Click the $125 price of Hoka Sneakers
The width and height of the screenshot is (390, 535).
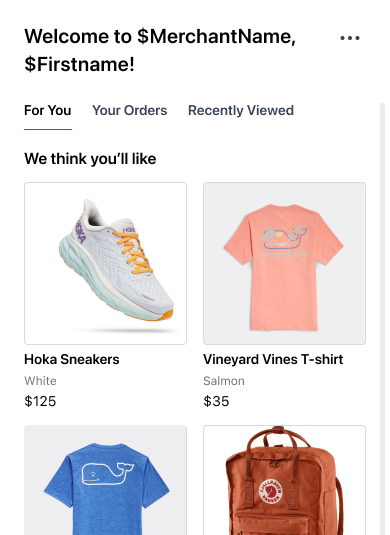40,401
